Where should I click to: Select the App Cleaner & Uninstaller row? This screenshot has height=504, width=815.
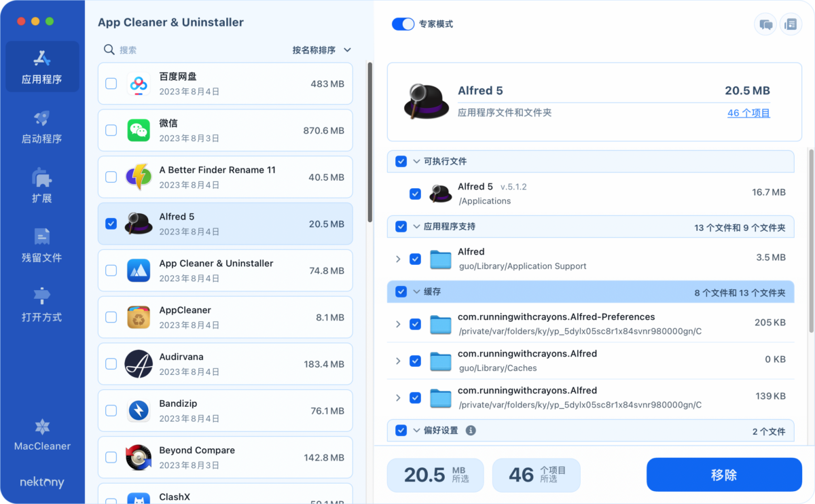tap(225, 270)
